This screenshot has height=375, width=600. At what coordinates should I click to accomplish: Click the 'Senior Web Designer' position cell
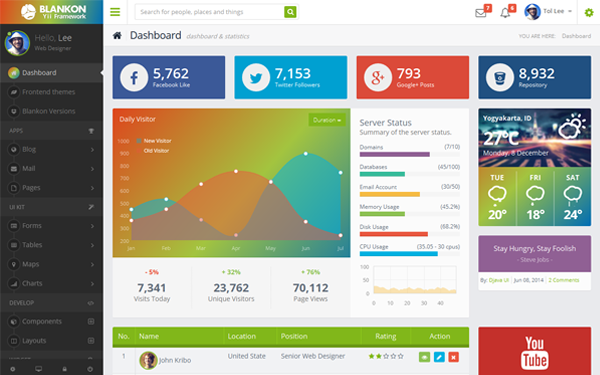tap(313, 356)
